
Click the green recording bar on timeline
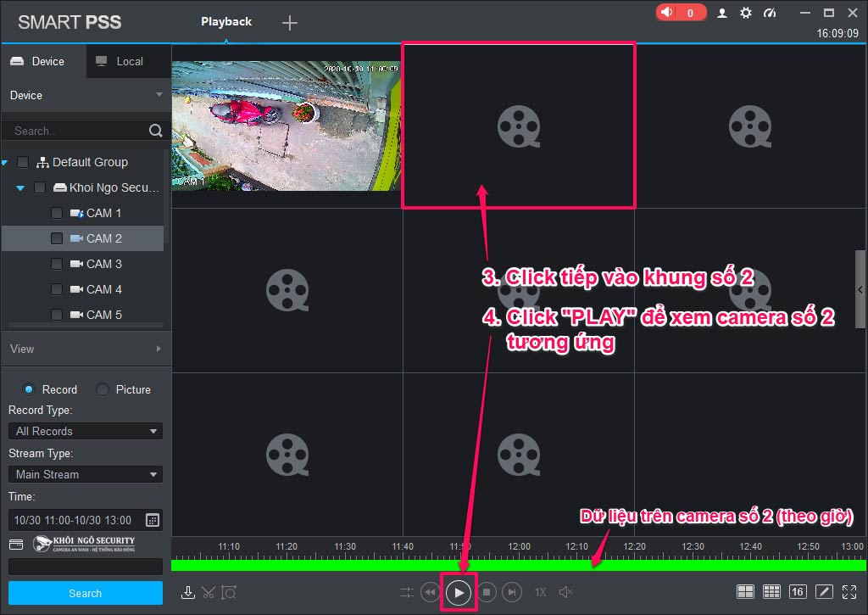519,565
